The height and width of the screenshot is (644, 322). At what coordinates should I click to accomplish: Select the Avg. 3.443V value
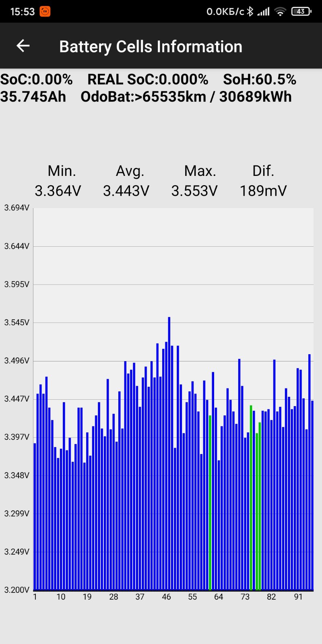[x=126, y=190]
